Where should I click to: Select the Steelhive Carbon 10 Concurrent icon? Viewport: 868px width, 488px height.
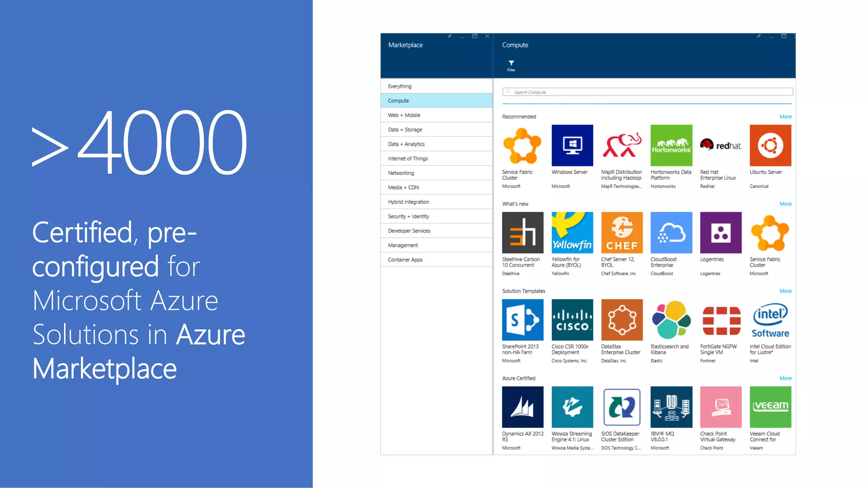[x=523, y=233]
